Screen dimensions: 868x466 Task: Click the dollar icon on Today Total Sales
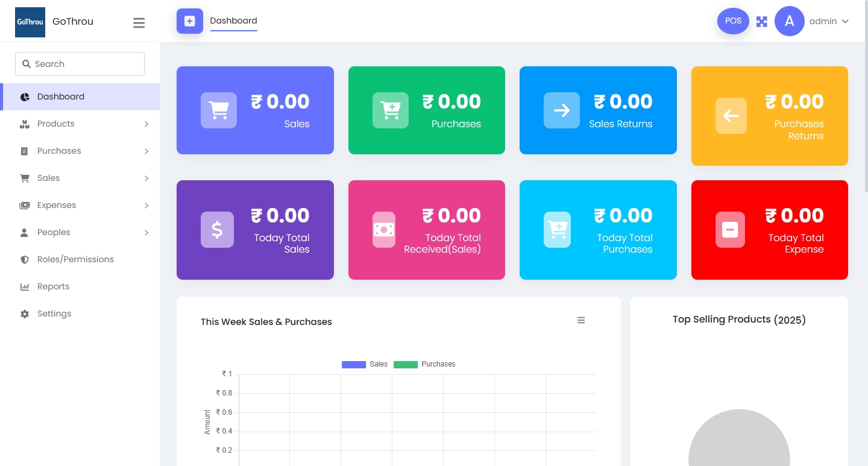pos(217,230)
